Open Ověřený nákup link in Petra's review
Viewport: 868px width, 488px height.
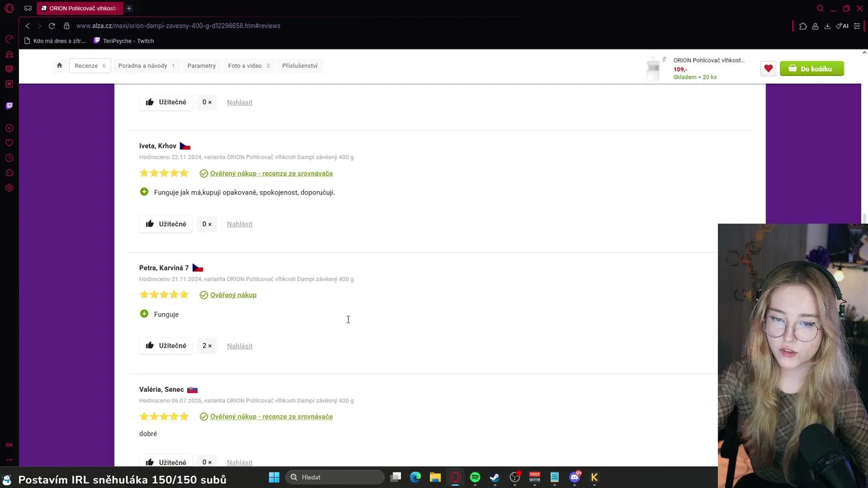(x=233, y=295)
